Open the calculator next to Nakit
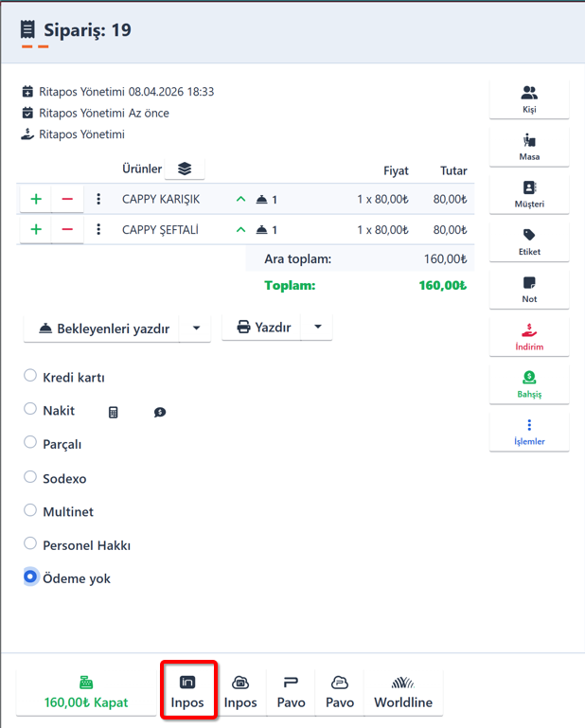 click(114, 413)
